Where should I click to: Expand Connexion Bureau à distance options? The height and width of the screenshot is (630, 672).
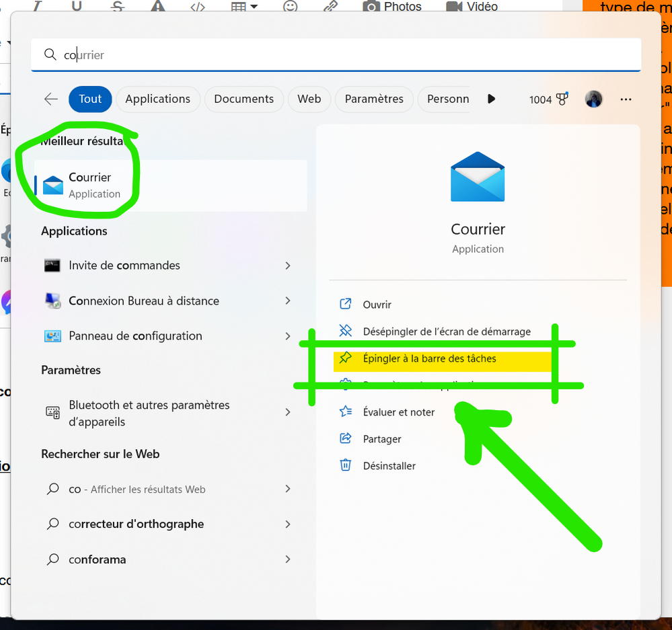(x=288, y=301)
